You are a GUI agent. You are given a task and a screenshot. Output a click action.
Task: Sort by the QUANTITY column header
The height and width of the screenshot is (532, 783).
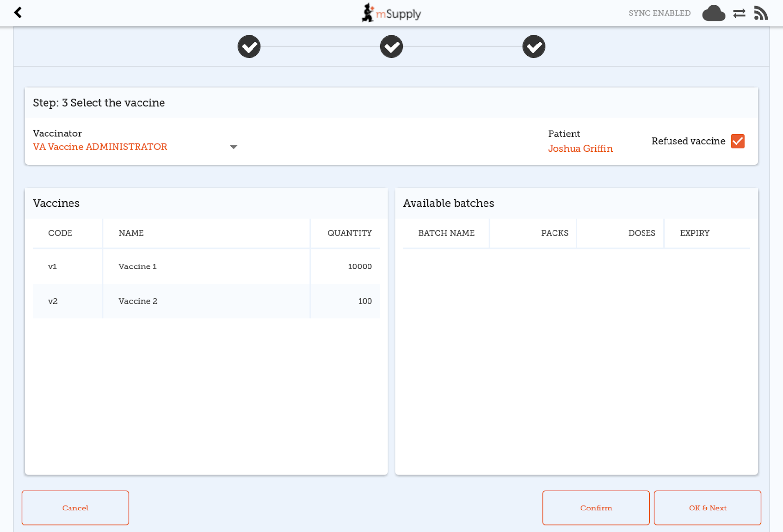point(349,233)
